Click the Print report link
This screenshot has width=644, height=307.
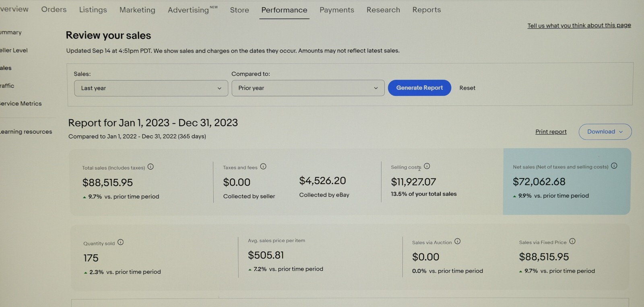pyautogui.click(x=551, y=132)
